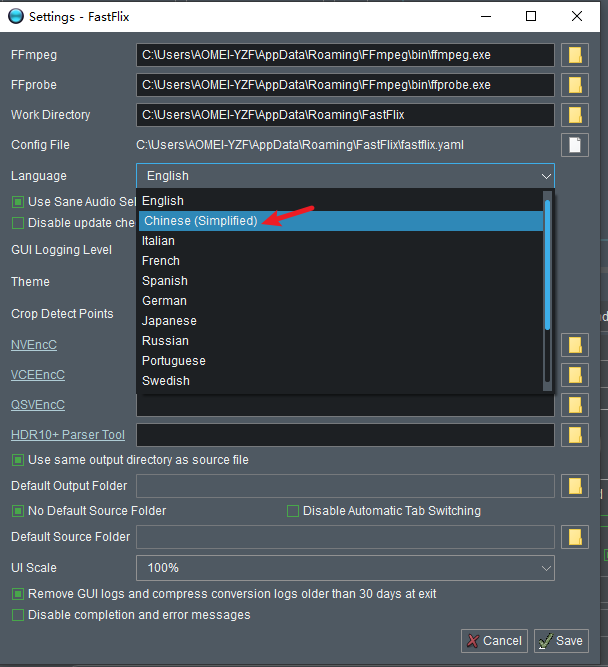This screenshot has height=667, width=608.
Task: Click the Save button
Action: coord(561,641)
